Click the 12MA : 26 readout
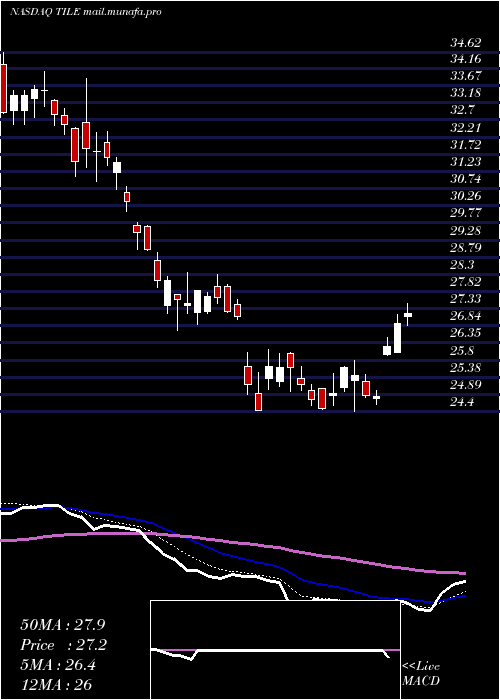 point(57,685)
